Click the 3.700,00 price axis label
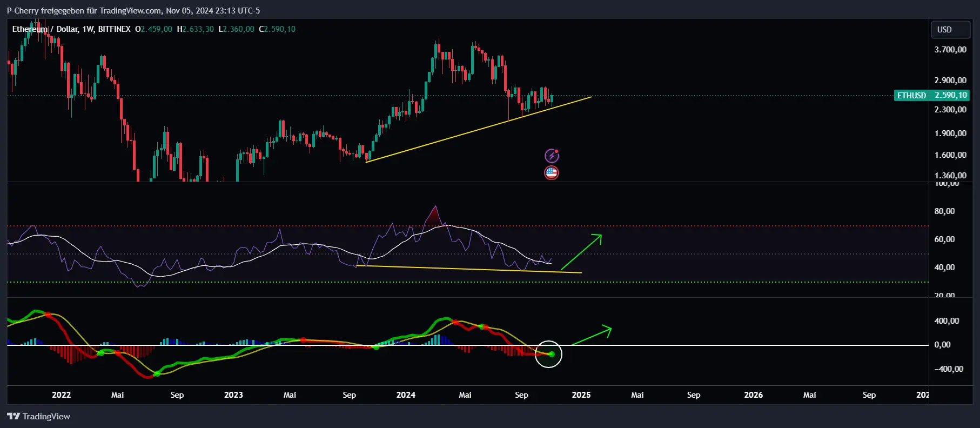Viewport: 980px width, 428px height. coord(950,50)
